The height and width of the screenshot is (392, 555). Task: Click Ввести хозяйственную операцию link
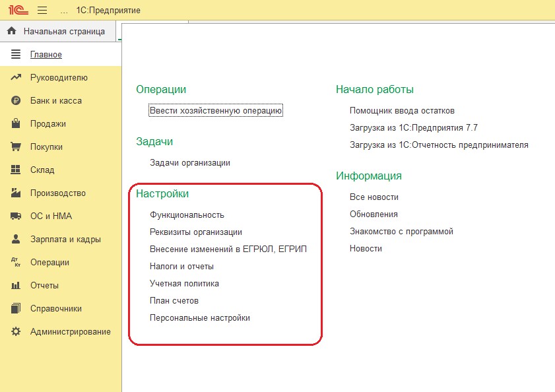click(x=216, y=110)
